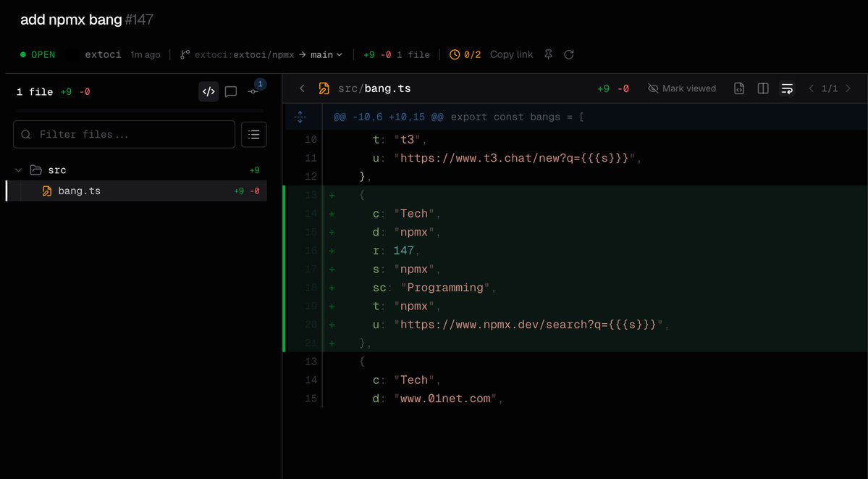The image size is (868, 479).
Task: Click the 1/1 file counter
Action: click(x=829, y=88)
